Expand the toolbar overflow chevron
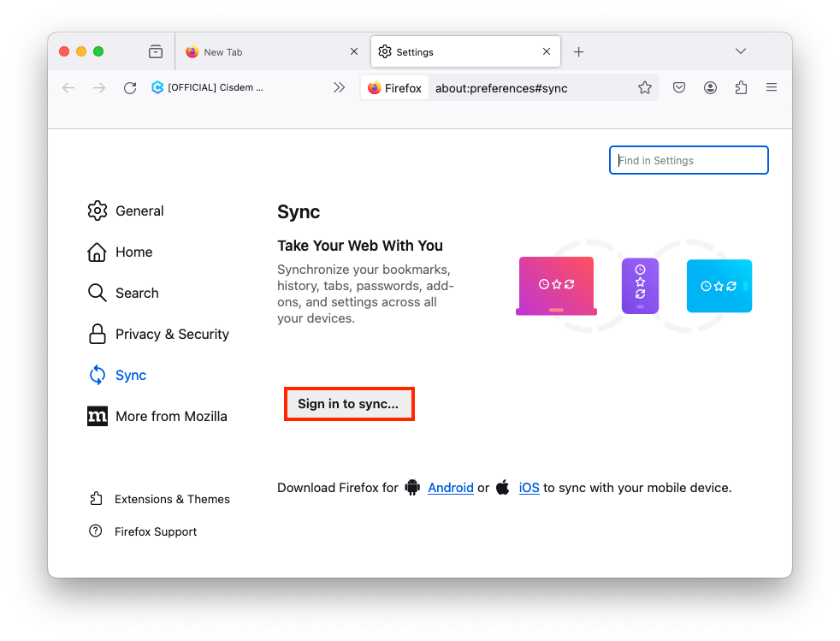This screenshot has height=641, width=840. 340,87
